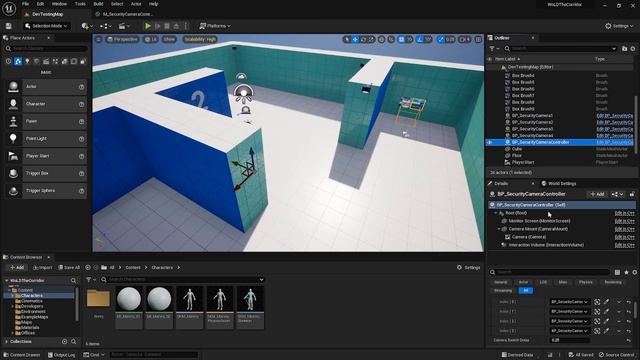Open the Edit menu

pos(40,4)
